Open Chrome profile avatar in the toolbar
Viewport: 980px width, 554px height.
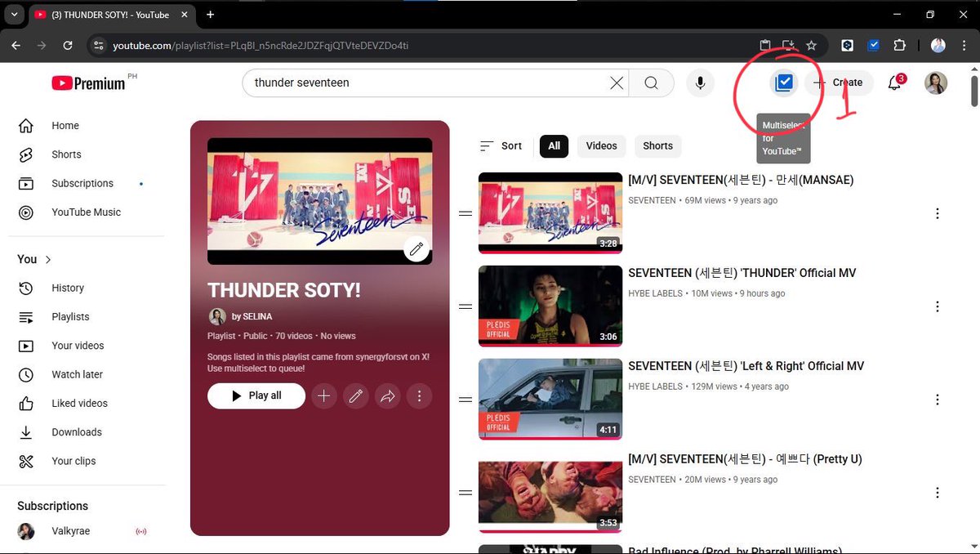tap(938, 46)
